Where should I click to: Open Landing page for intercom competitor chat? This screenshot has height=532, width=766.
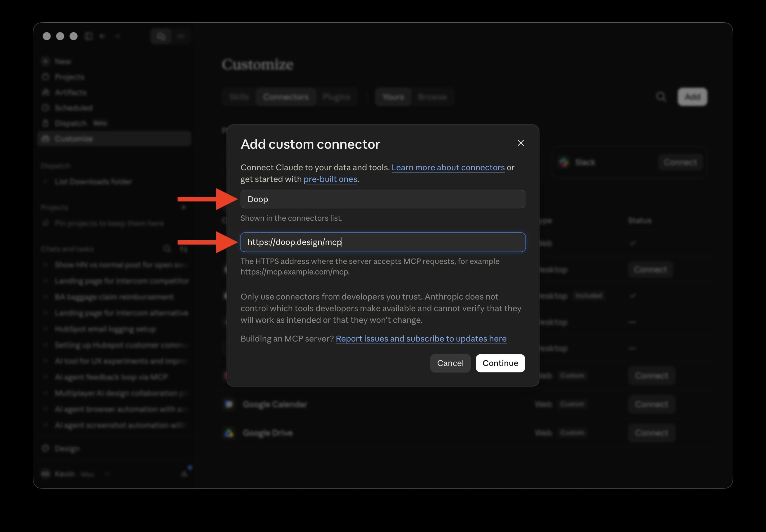(114, 281)
